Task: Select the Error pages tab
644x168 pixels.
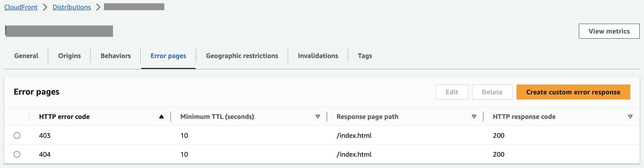Action: coord(168,56)
